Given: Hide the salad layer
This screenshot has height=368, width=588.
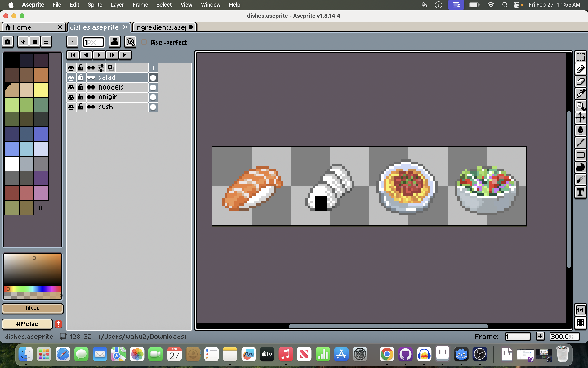Looking at the screenshot, I should (x=71, y=78).
